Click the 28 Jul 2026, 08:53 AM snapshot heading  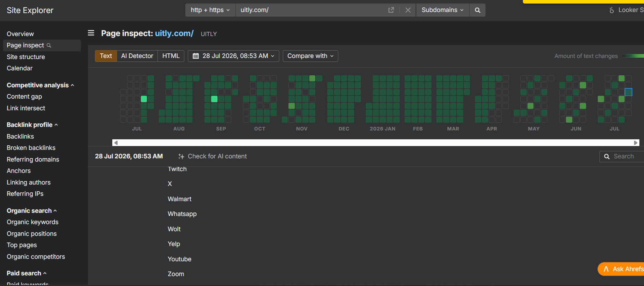pos(129,156)
